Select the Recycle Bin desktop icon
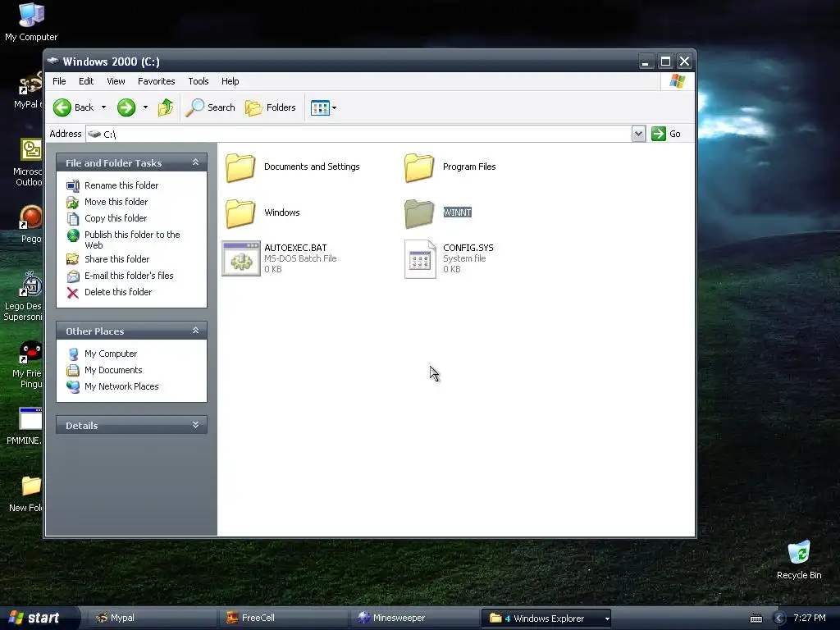 coord(799,553)
